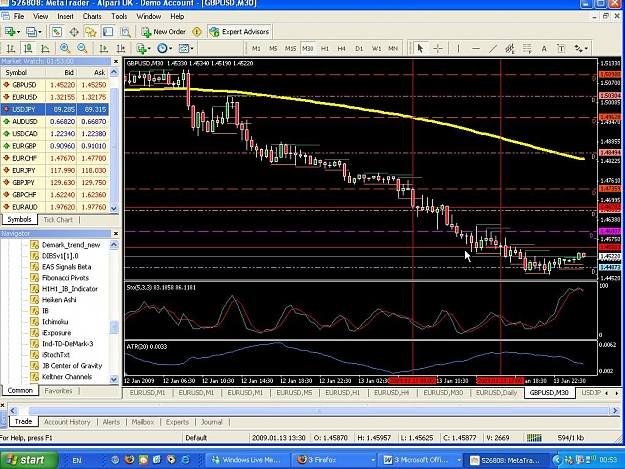Show the Data Window via crosshair-circle icon
The image size is (625, 469).
pos(74,31)
